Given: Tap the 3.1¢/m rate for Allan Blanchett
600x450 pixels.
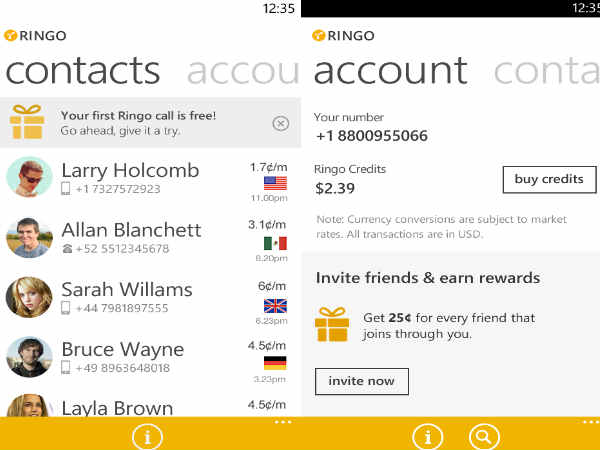Looking at the screenshot, I should coord(267,225).
